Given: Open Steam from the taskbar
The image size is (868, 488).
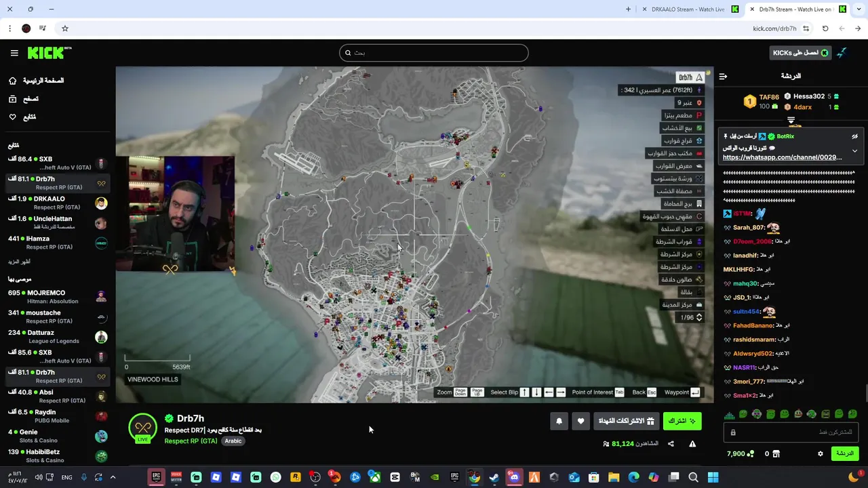Looking at the screenshot, I should pyautogui.click(x=494, y=477).
